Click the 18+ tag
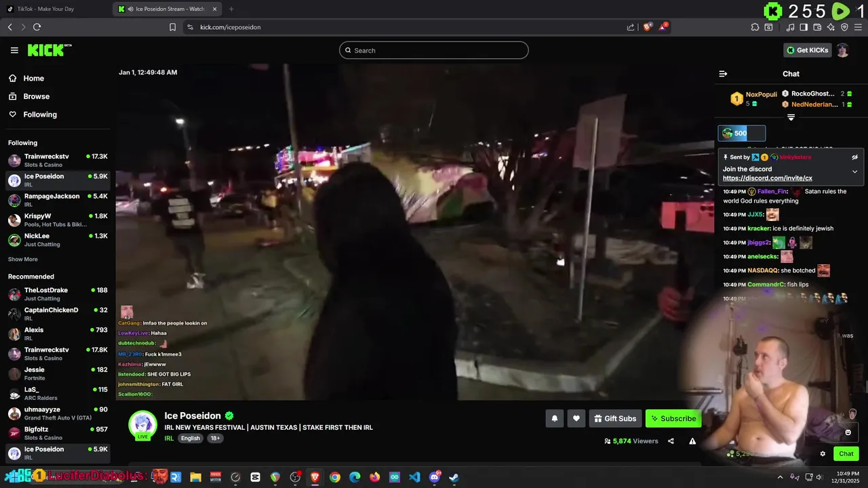Image resolution: width=868 pixels, height=488 pixels. click(215, 439)
